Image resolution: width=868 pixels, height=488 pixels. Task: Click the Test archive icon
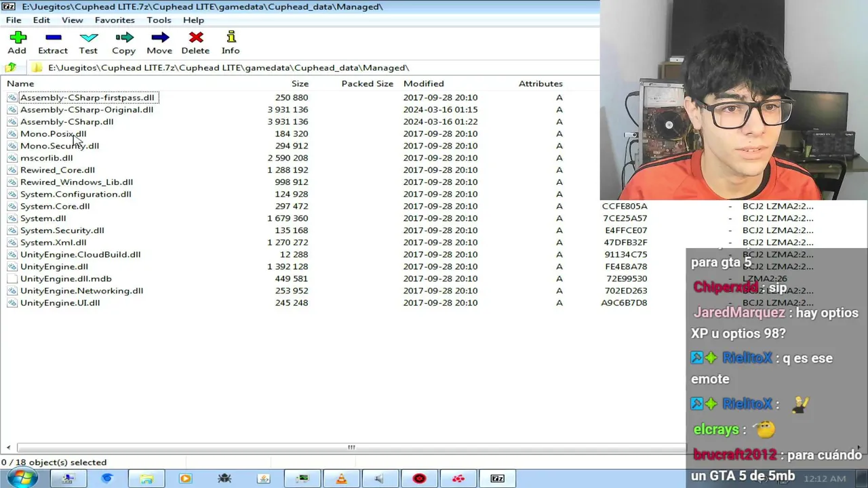pos(89,37)
